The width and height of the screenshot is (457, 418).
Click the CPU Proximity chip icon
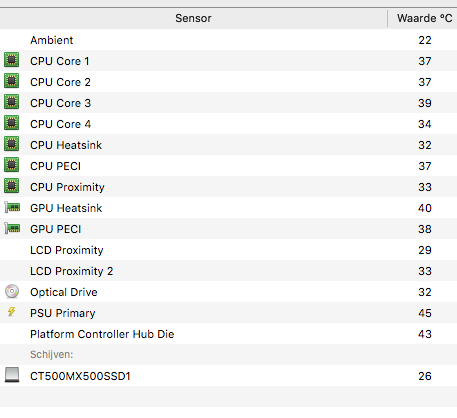pos(12,186)
